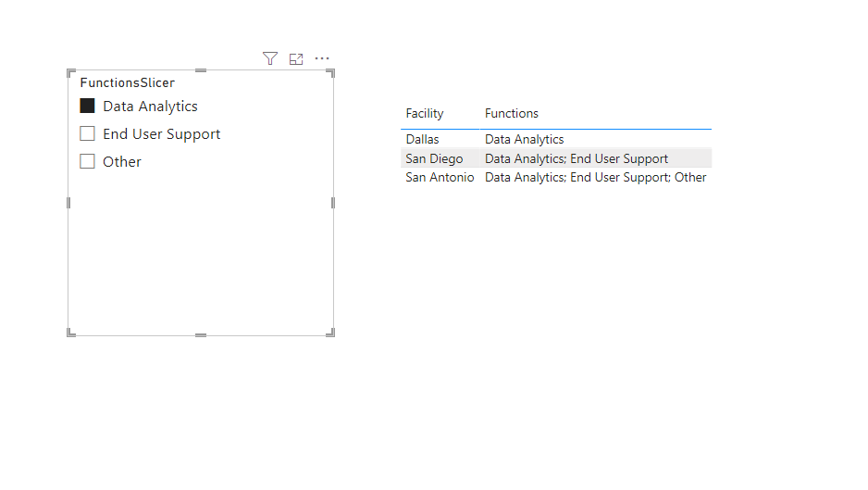Tick the Other checkbox in the slicer
This screenshot has width=868, height=490.
pyautogui.click(x=88, y=161)
